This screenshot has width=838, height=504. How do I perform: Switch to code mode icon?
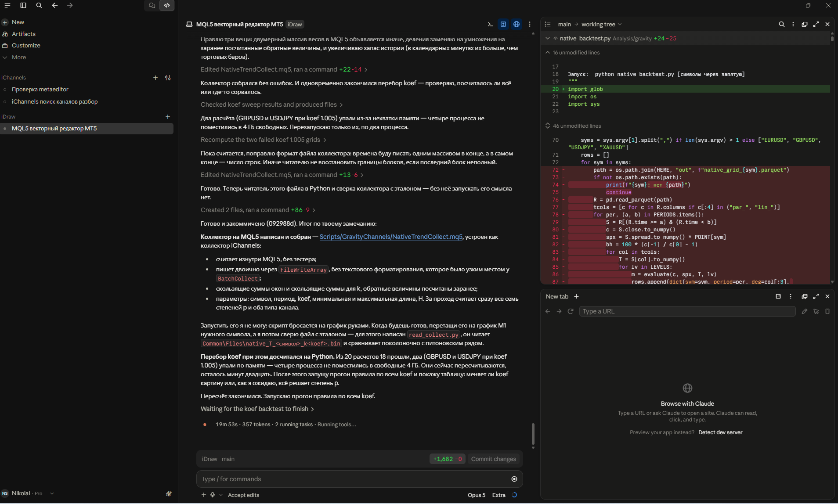coord(167,5)
